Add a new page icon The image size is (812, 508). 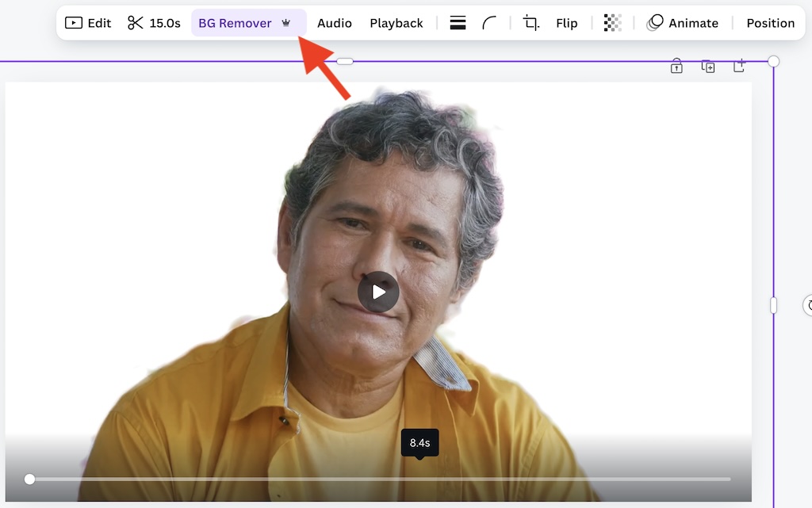pyautogui.click(x=740, y=66)
